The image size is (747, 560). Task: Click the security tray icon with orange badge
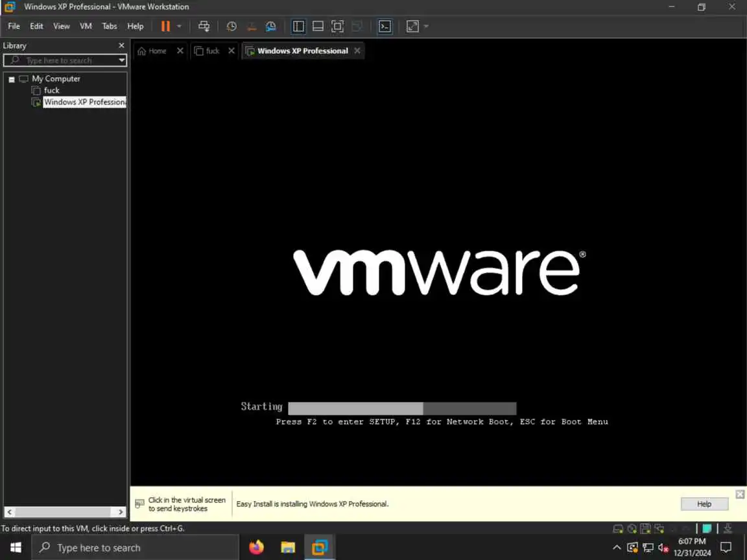[x=633, y=548]
